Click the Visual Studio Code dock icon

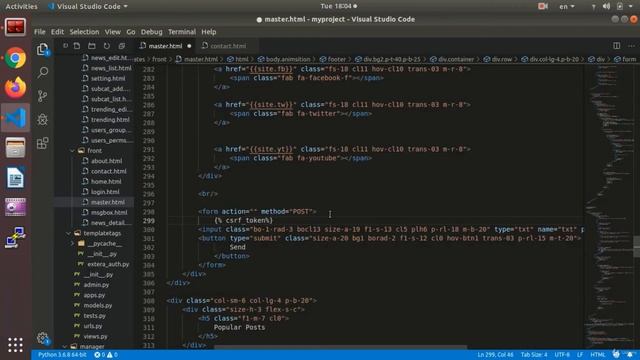coord(16,118)
